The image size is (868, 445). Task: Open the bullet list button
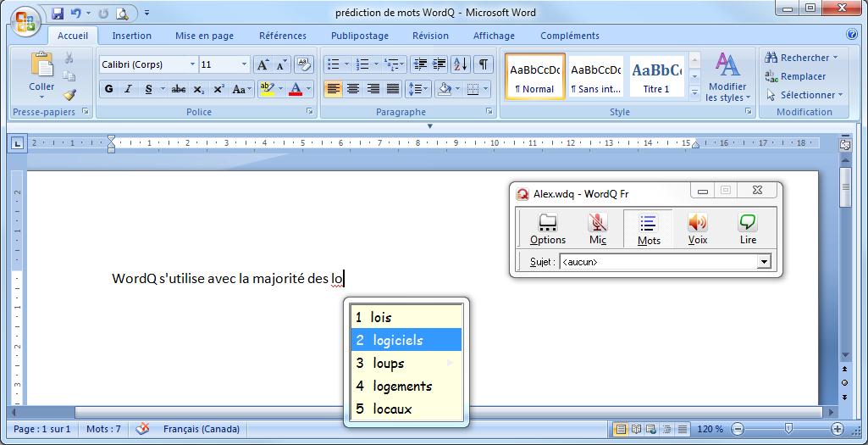[334, 64]
